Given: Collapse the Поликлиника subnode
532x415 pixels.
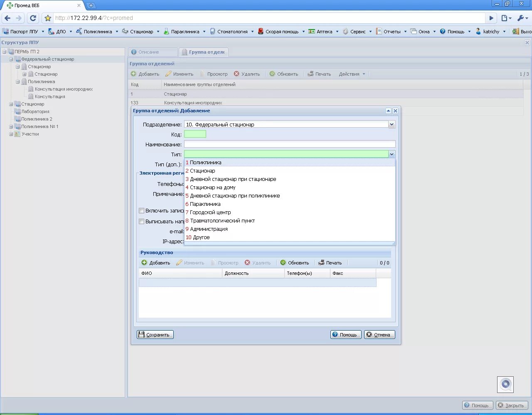Looking at the screenshot, I should (x=17, y=82).
